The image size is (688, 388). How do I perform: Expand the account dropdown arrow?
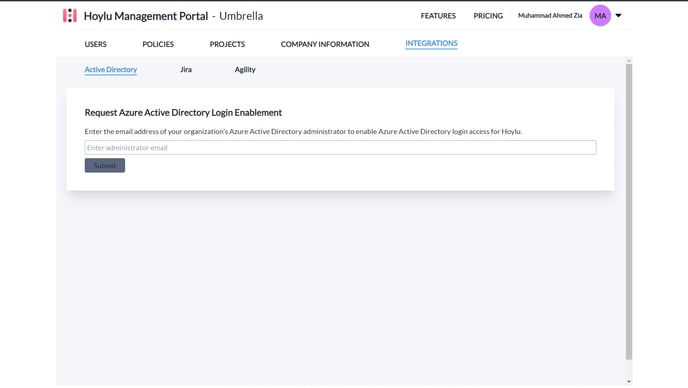tap(618, 15)
